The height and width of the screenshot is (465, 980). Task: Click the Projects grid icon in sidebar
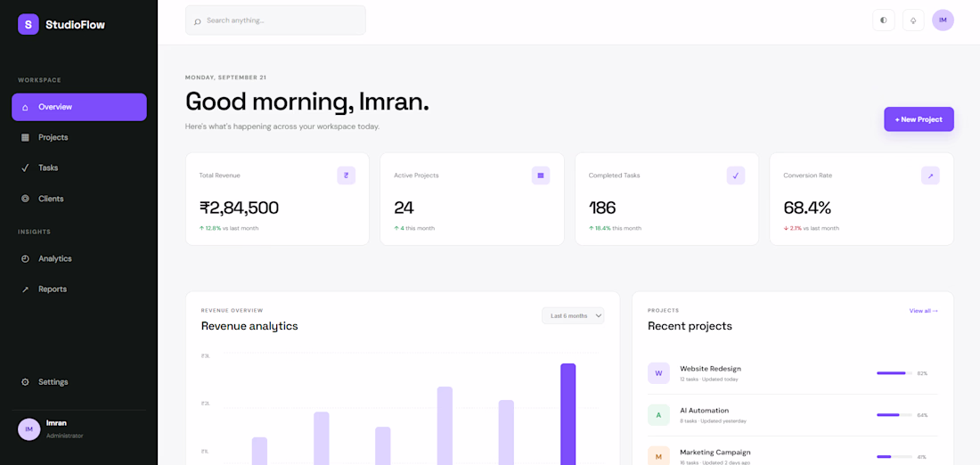(x=25, y=137)
